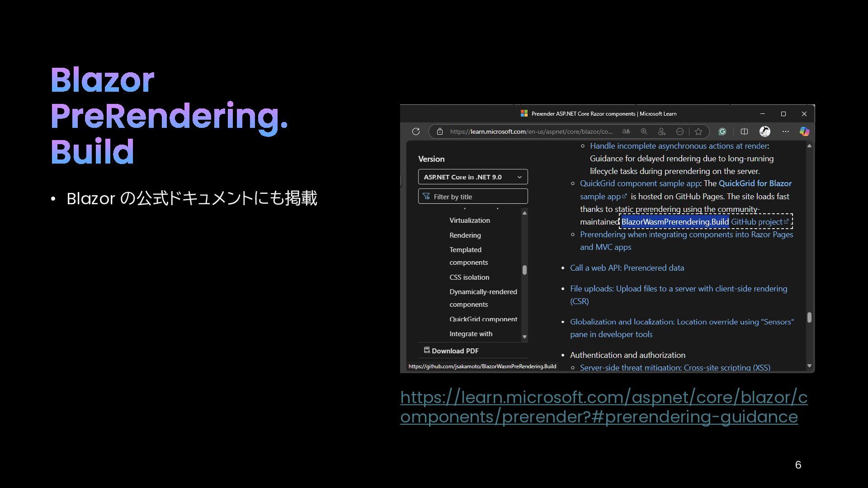Image resolution: width=868 pixels, height=488 pixels.
Task: Open the browser profile avatar
Action: coord(765,131)
